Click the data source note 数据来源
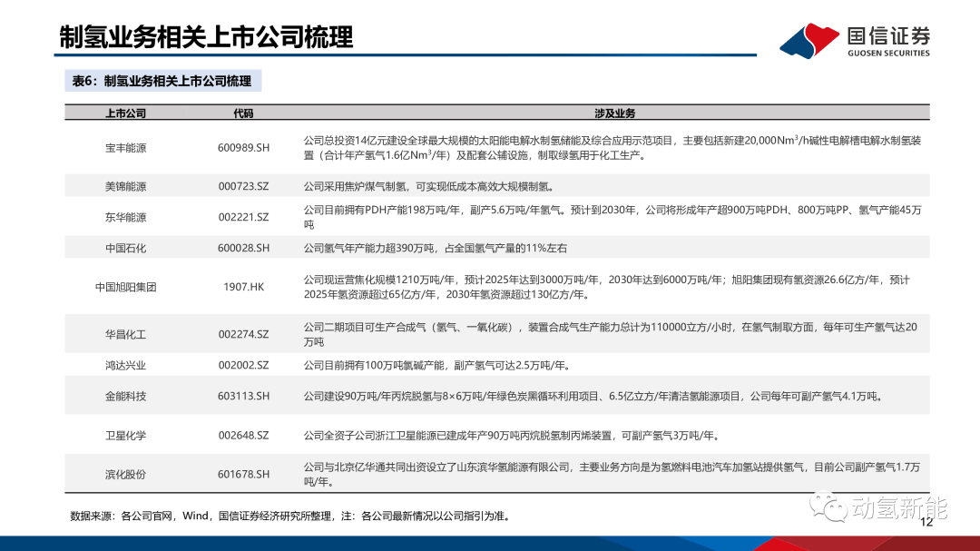980x551 pixels. pos(291,517)
